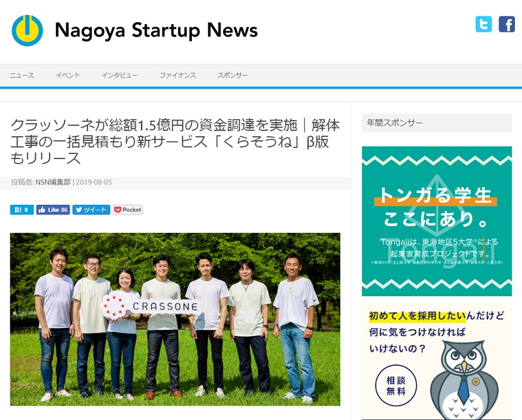Screen dimensions: 522x420
Task: Save the article with the Pocket button
Action: 128,209
